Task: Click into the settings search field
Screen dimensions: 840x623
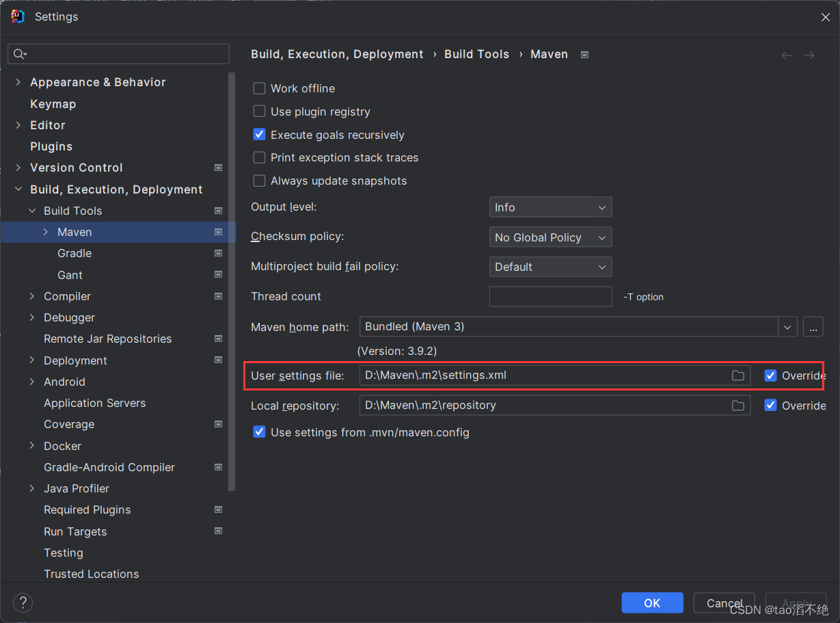Action: [x=118, y=54]
